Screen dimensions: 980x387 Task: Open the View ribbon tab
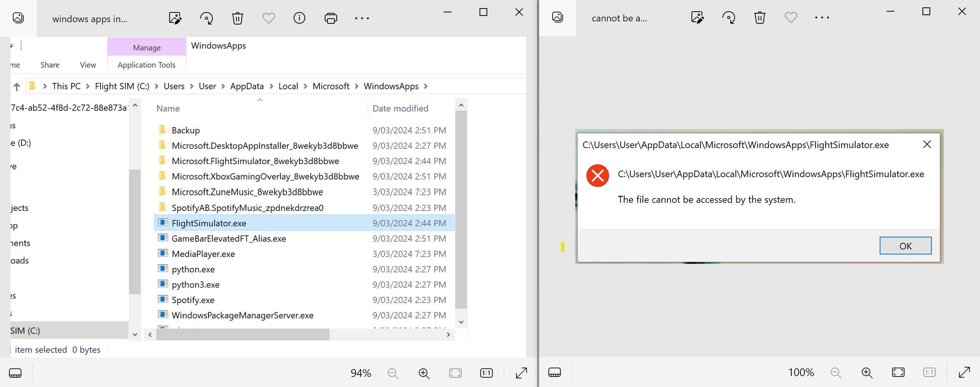point(88,65)
